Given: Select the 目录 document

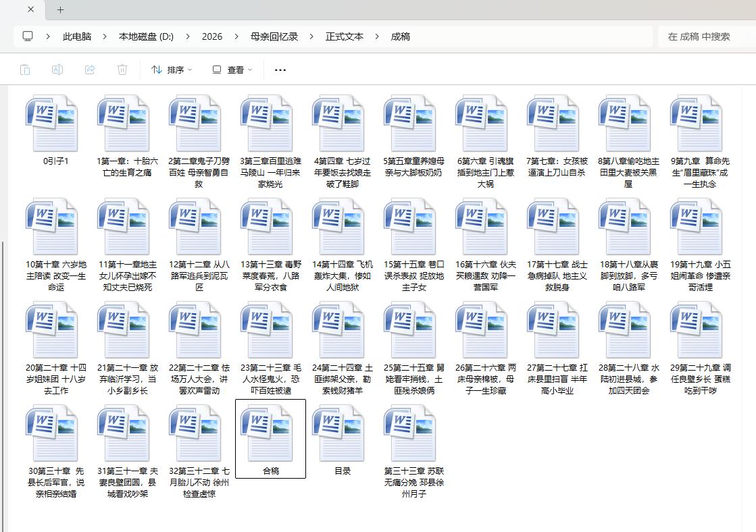Looking at the screenshot, I should [343, 440].
